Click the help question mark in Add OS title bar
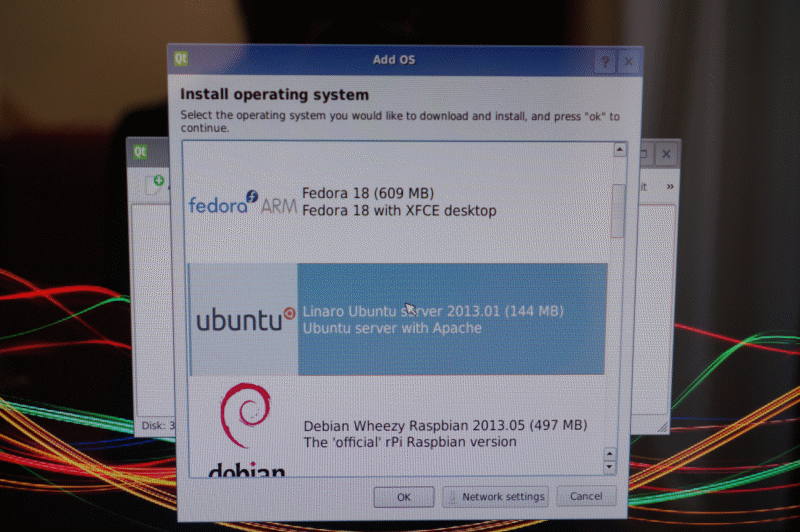The image size is (800, 532). tap(605, 62)
